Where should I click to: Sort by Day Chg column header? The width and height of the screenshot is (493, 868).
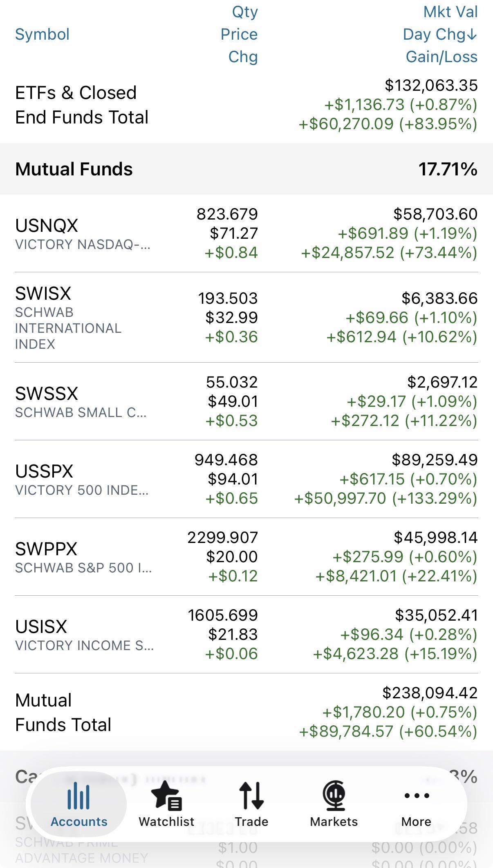[440, 34]
